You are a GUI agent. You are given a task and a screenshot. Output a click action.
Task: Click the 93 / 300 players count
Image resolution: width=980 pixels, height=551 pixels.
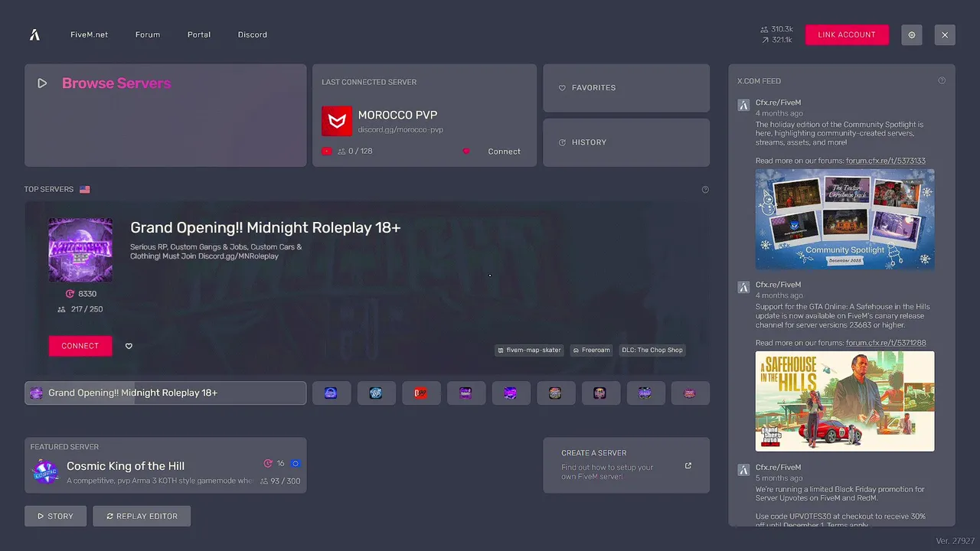pos(280,481)
